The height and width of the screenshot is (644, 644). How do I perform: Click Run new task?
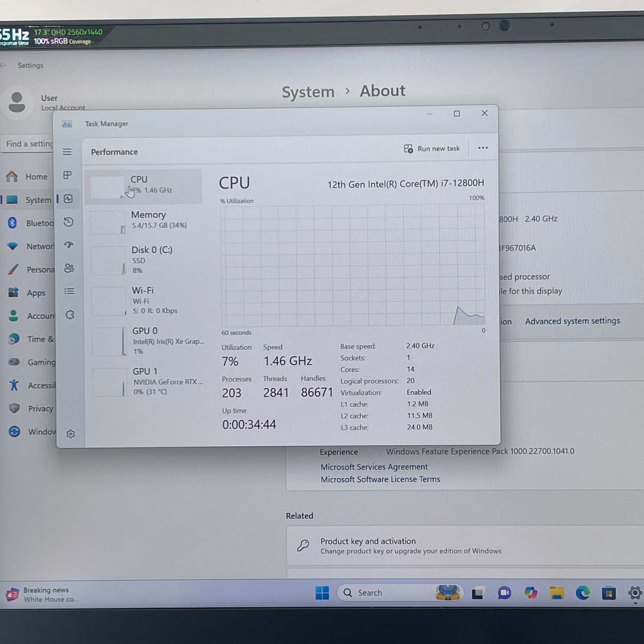[x=432, y=148]
